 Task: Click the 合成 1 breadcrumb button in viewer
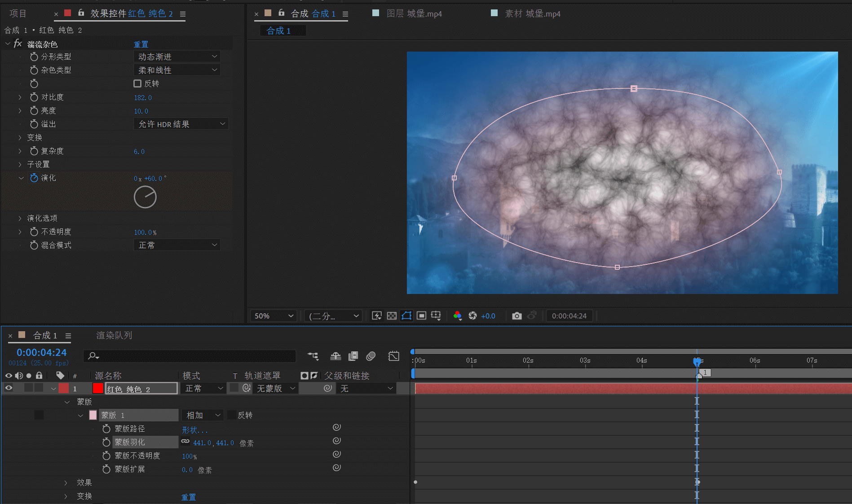(x=283, y=31)
